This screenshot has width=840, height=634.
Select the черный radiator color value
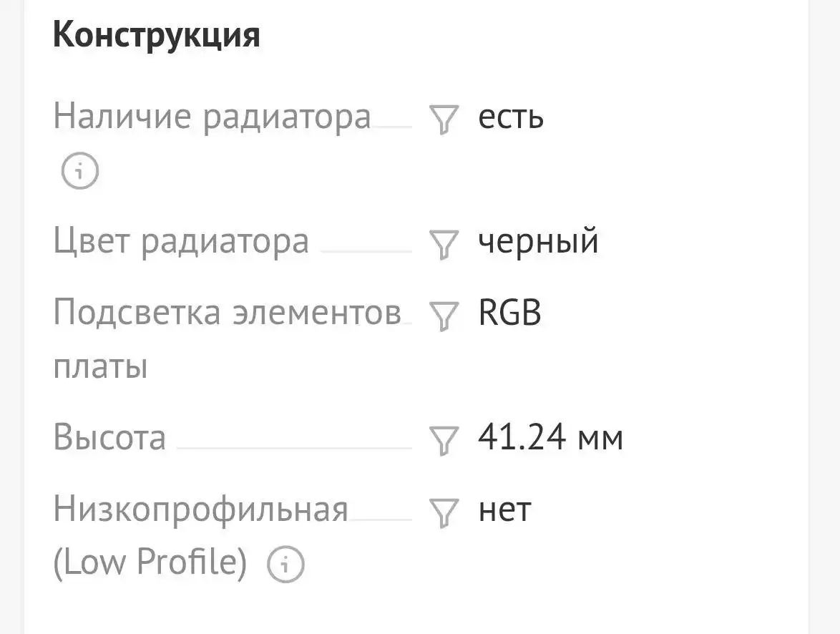(537, 242)
